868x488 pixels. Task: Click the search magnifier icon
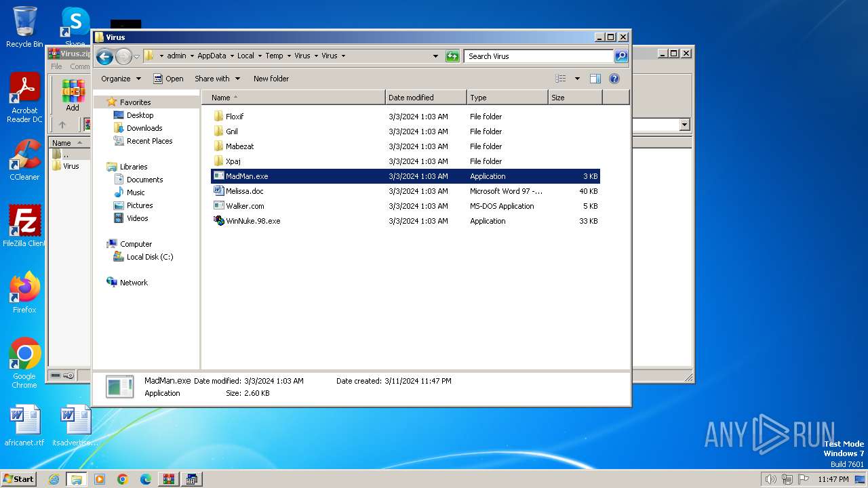click(x=621, y=56)
